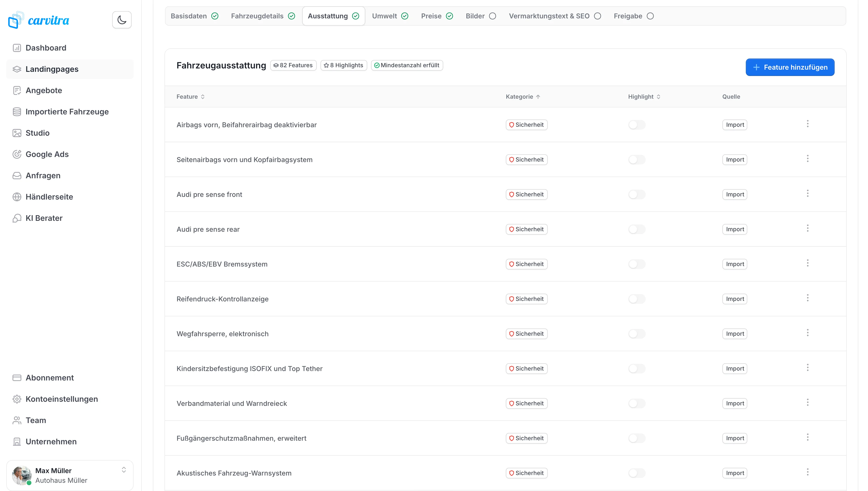Open row menu for Verbandmaterial und Warndreieck
This screenshot has width=868, height=491.
808,402
